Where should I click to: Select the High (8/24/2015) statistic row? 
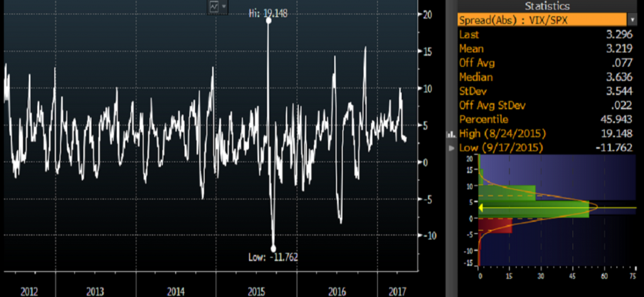pos(546,133)
